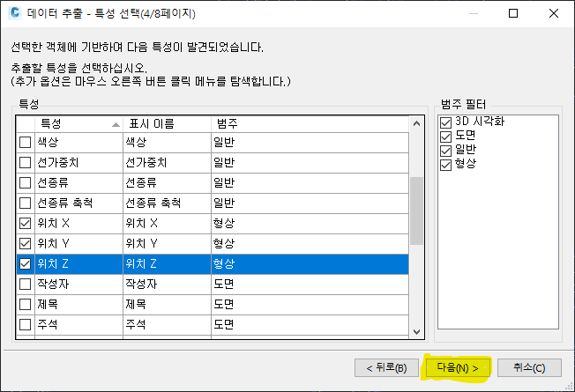Click the property list scroll up arrow
575x392 pixels.
[x=416, y=124]
